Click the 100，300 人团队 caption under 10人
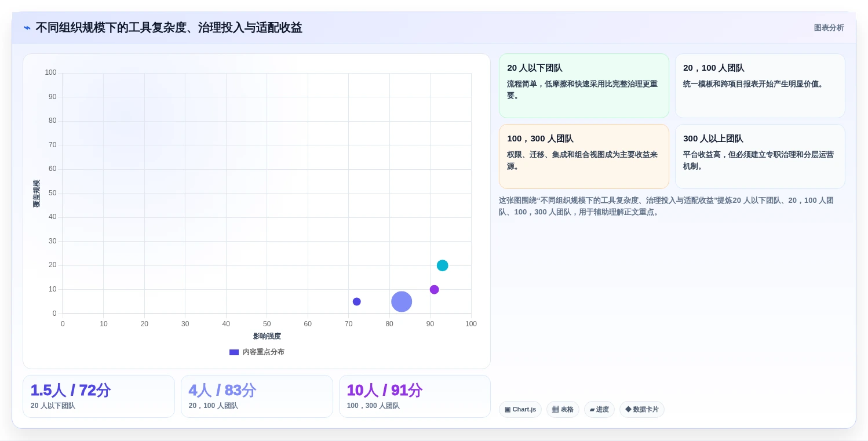The height and width of the screenshot is (441, 868). [373, 406]
